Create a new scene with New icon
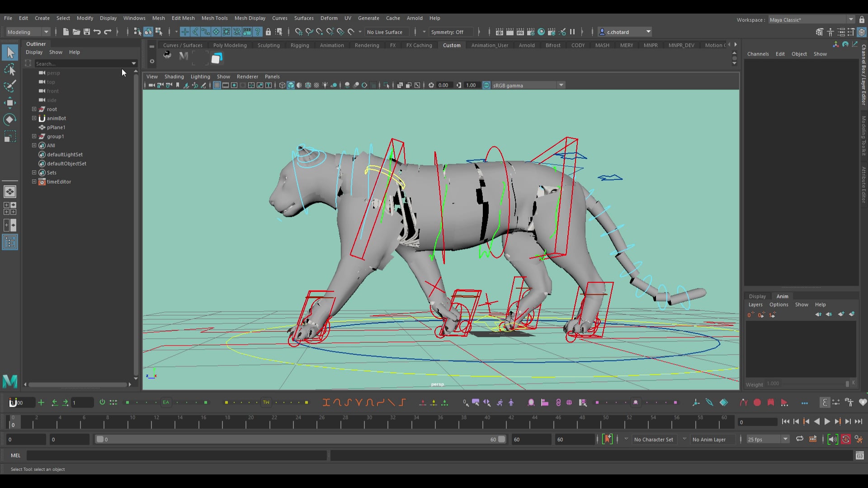Image resolution: width=868 pixels, height=488 pixels. [x=66, y=32]
